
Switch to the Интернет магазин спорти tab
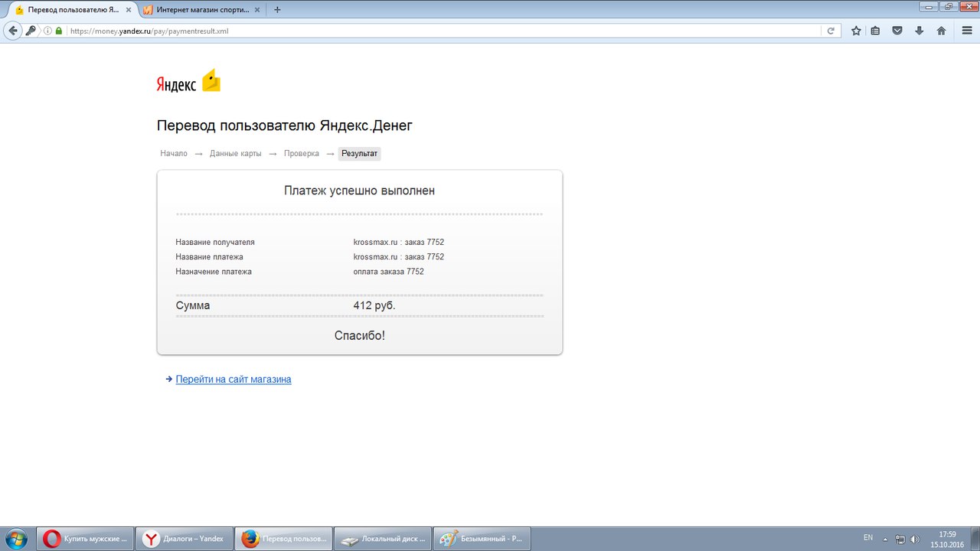coord(201,10)
